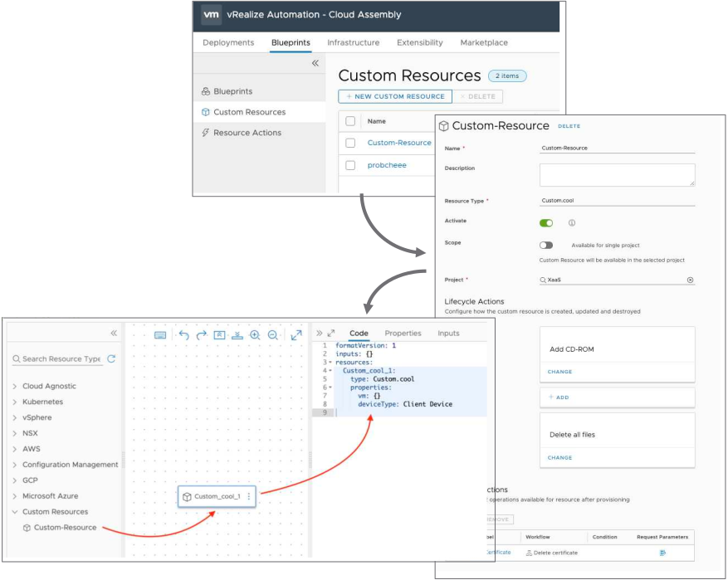The width and height of the screenshot is (728, 580).
Task: Open the Custom_cool_1 node options menu
Action: tap(249, 497)
